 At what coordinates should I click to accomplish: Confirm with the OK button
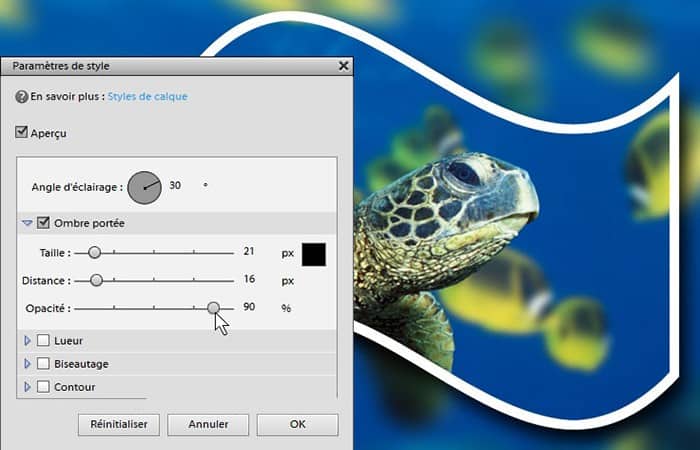[x=298, y=424]
